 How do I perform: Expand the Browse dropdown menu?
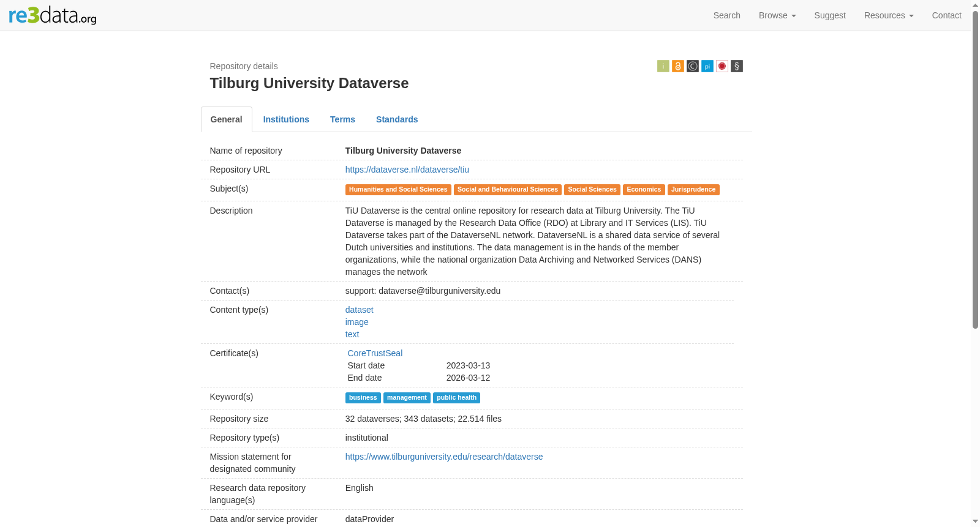[x=777, y=15]
